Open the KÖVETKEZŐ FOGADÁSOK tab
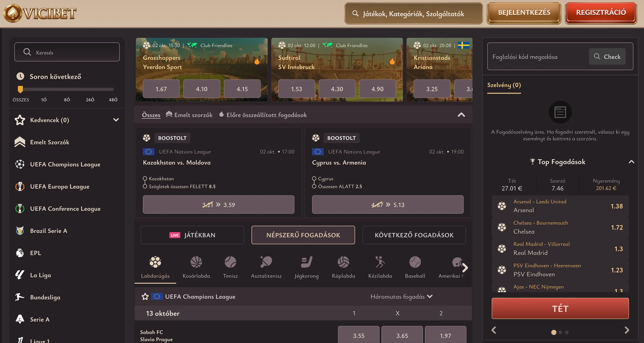644x343 pixels. [414, 235]
